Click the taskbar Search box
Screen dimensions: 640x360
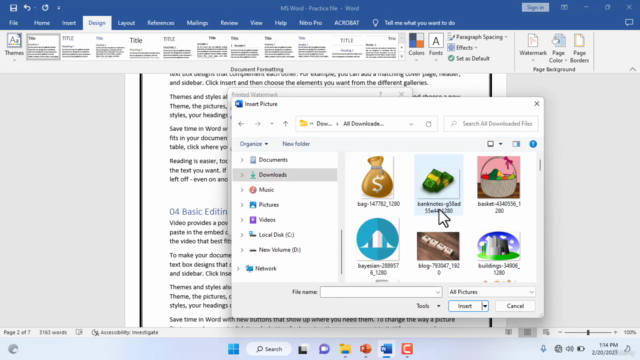point(269,349)
